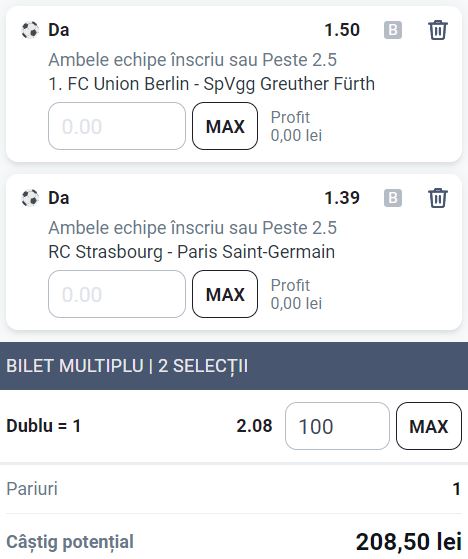Click the football icon on Strasbourg selection
Viewport: 468px width, 559px height.
click(30, 198)
